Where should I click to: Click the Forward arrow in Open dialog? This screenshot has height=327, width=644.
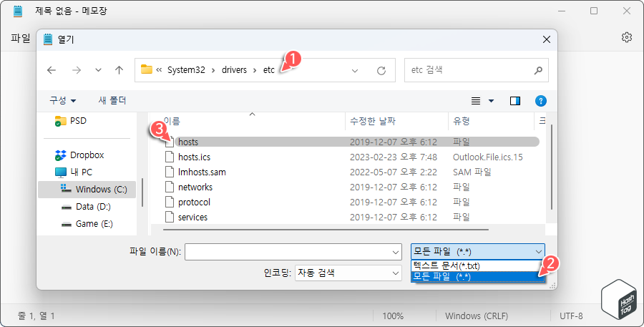coord(77,70)
